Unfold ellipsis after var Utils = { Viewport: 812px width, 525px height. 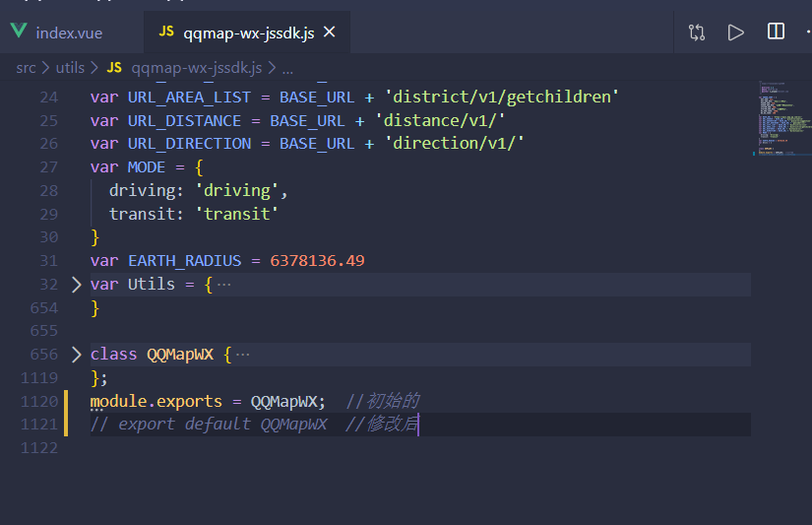tap(223, 285)
